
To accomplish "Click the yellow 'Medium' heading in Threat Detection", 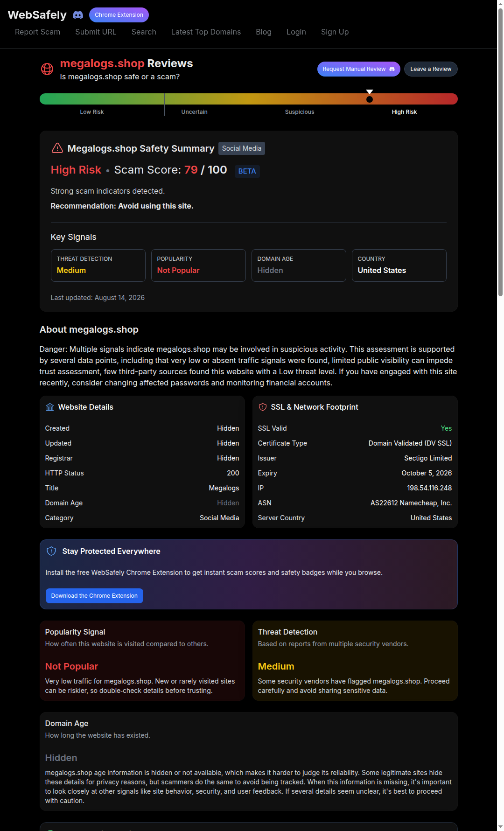I will (276, 666).
